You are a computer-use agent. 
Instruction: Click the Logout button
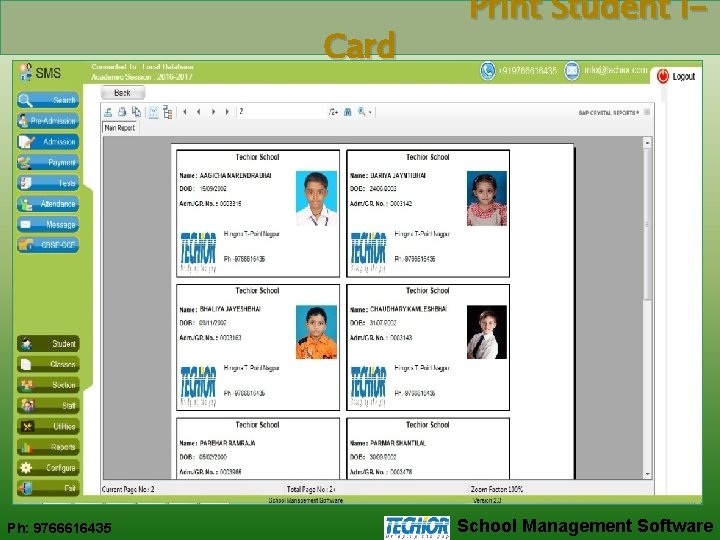coord(676,76)
